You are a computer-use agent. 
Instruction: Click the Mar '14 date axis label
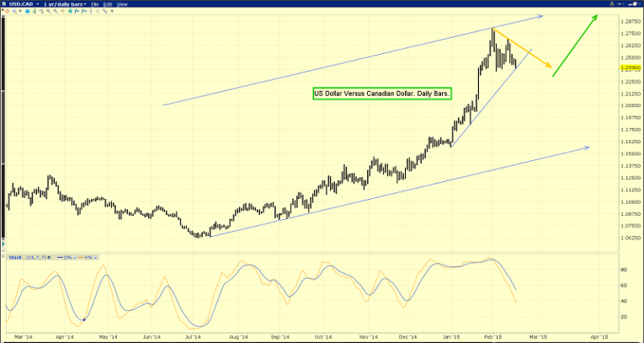point(24,337)
